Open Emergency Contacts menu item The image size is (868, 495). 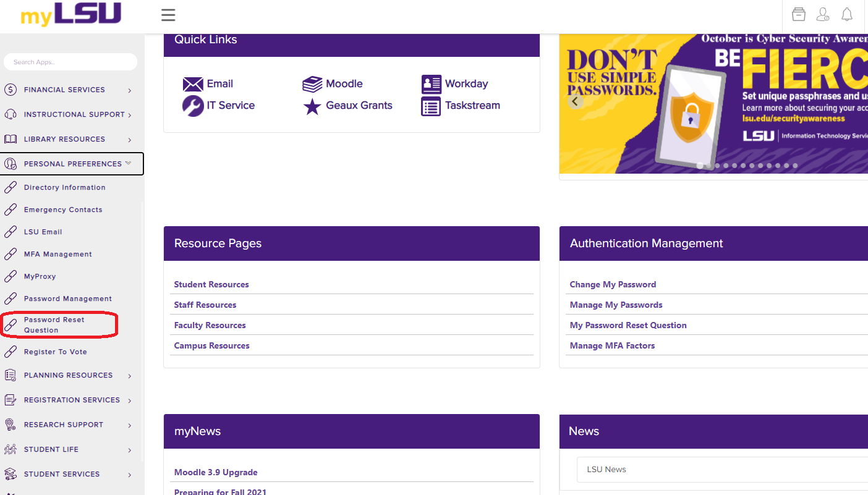(x=63, y=209)
